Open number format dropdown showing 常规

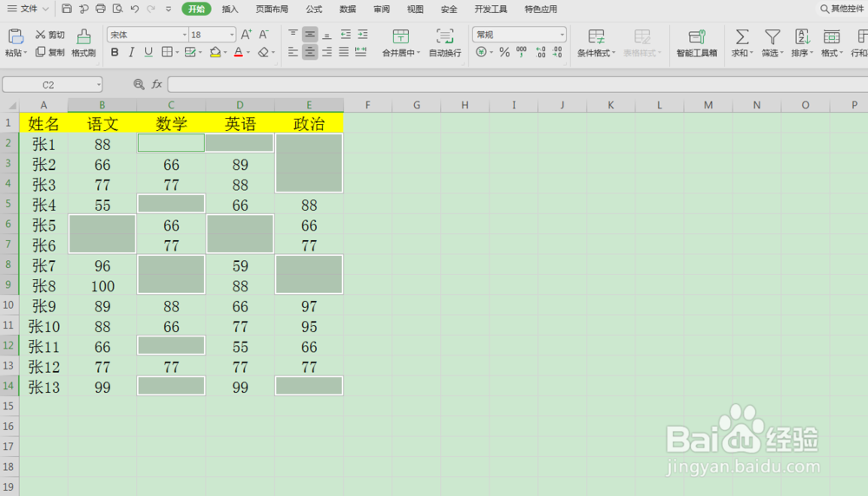coord(562,35)
